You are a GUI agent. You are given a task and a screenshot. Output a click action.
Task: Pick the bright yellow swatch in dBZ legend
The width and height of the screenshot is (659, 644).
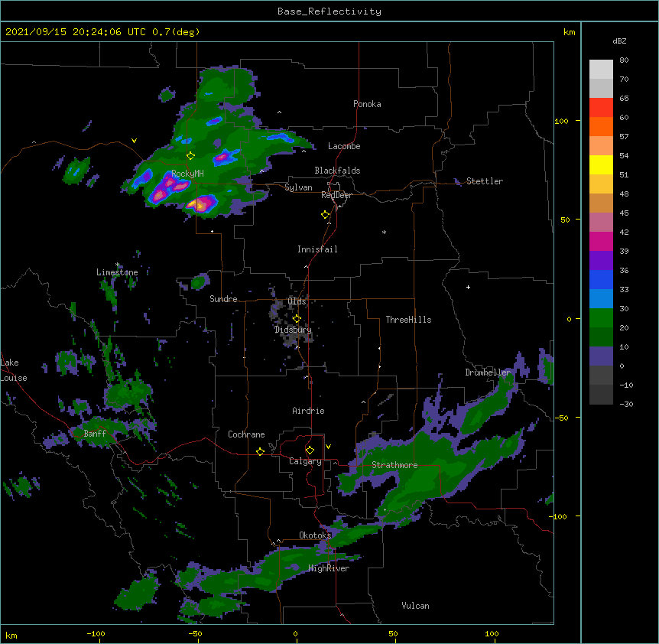(x=601, y=164)
